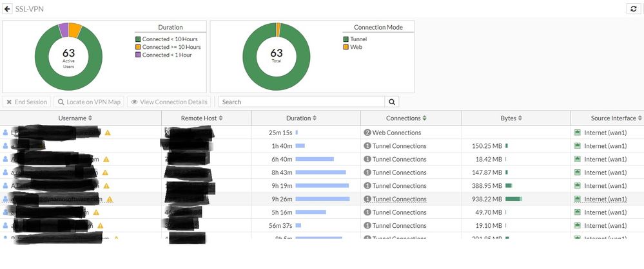Click the wan1 interface icon in the first row

578,133
